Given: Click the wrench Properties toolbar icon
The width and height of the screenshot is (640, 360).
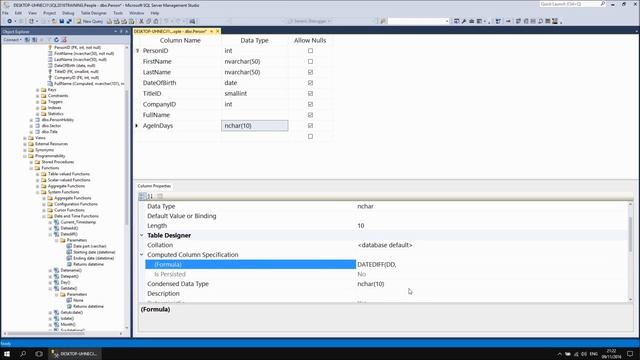Looking at the screenshot, I should [464, 21].
